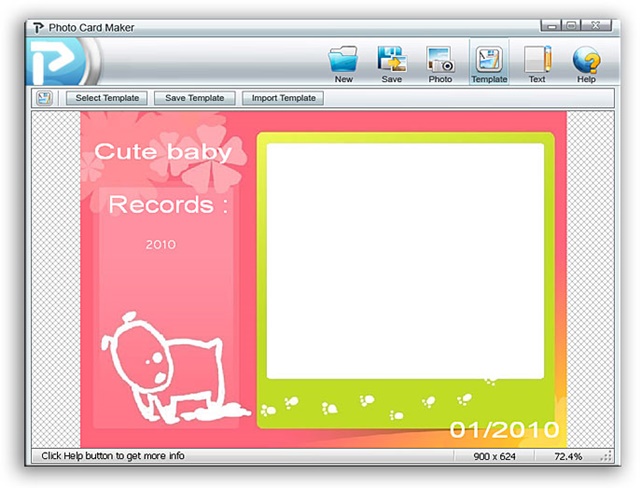640x488 pixels.
Task: Select the small "2010" text label
Action: click(x=160, y=244)
